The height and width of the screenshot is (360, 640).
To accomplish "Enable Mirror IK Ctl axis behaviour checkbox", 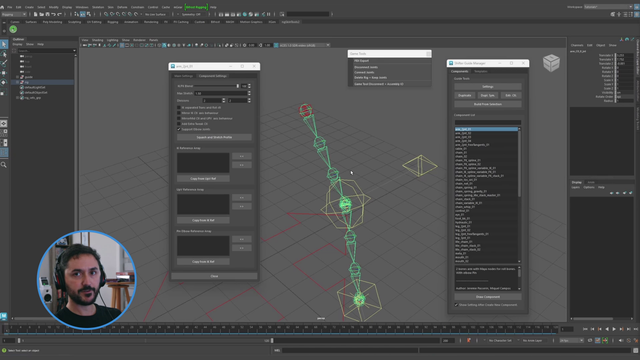I will pos(179,113).
